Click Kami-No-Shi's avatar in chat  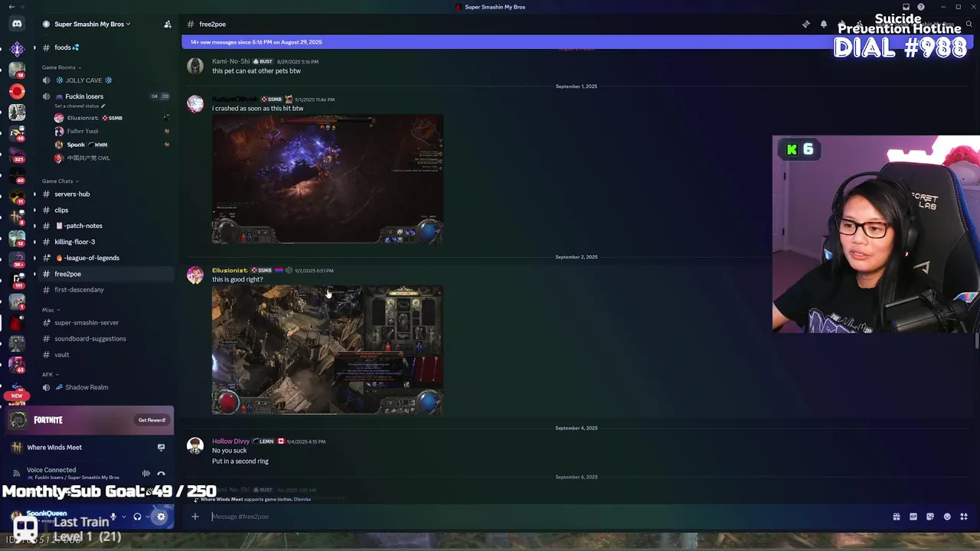tap(195, 66)
